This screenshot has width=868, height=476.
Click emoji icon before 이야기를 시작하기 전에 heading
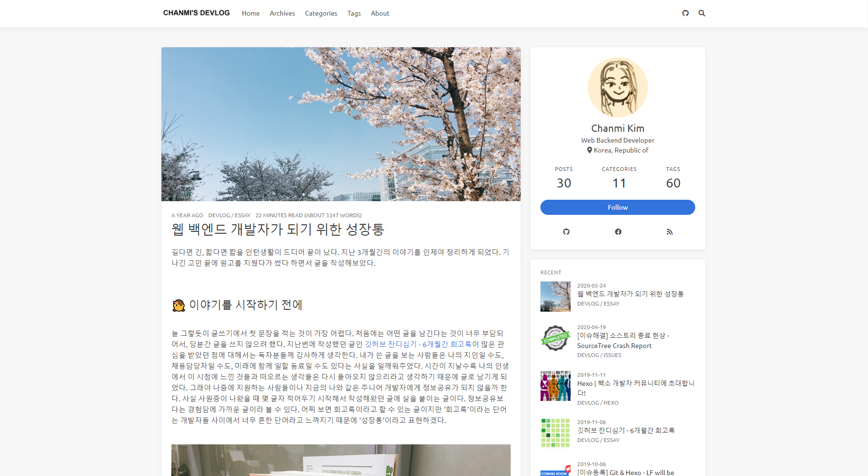coord(178,306)
